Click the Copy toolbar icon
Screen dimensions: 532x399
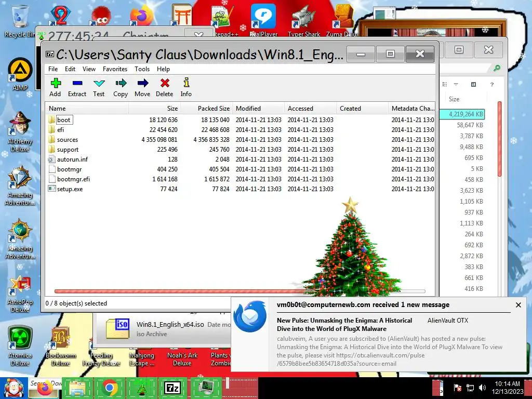point(121,87)
